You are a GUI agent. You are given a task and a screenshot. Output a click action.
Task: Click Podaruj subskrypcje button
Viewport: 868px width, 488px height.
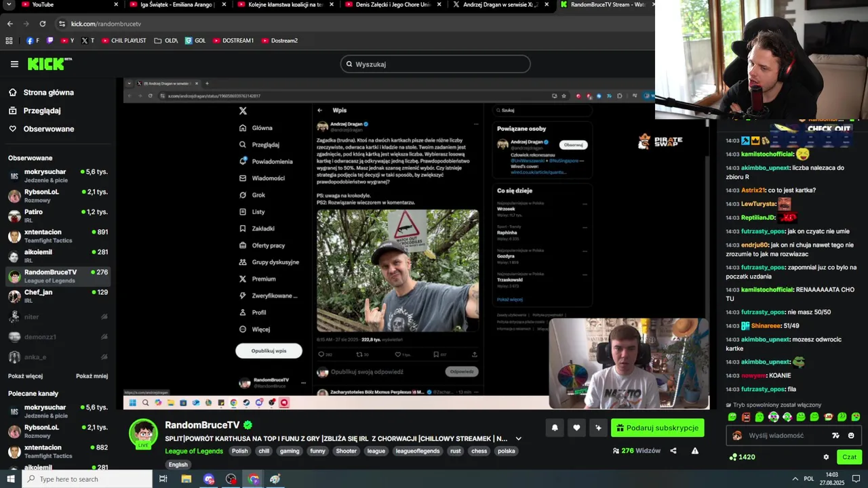point(657,428)
